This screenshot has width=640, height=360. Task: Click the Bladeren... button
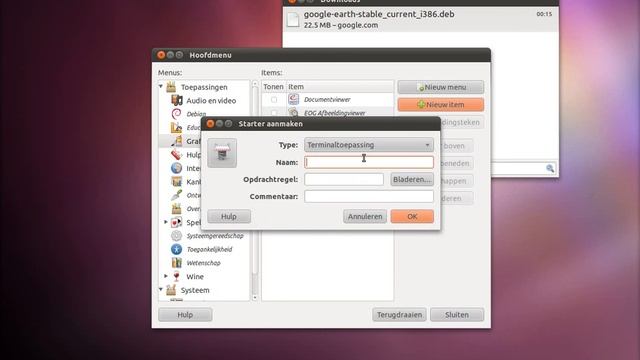point(412,179)
